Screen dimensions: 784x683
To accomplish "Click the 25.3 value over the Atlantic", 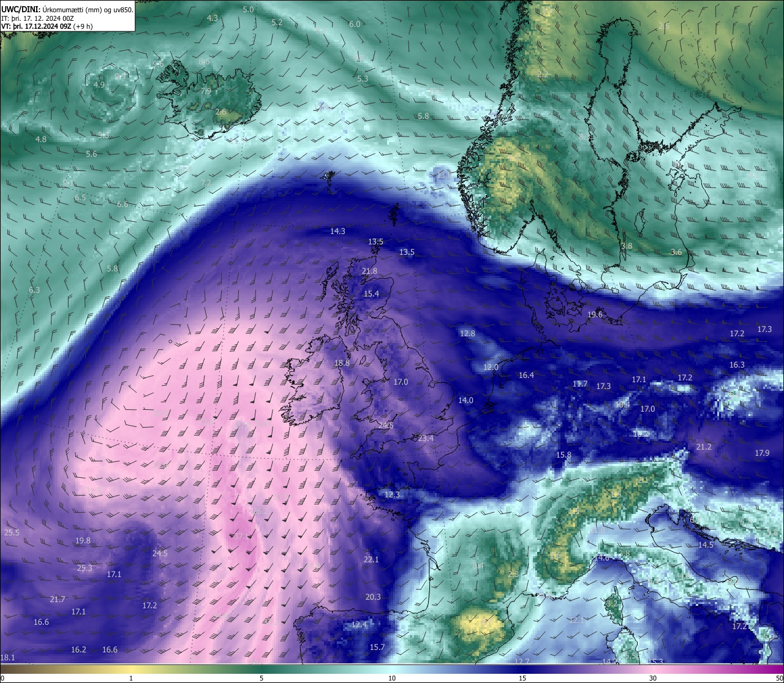I will coord(85,568).
